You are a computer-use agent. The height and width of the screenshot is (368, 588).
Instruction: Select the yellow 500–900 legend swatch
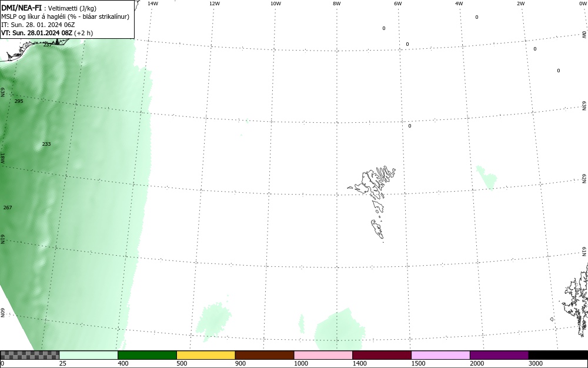pos(206,355)
